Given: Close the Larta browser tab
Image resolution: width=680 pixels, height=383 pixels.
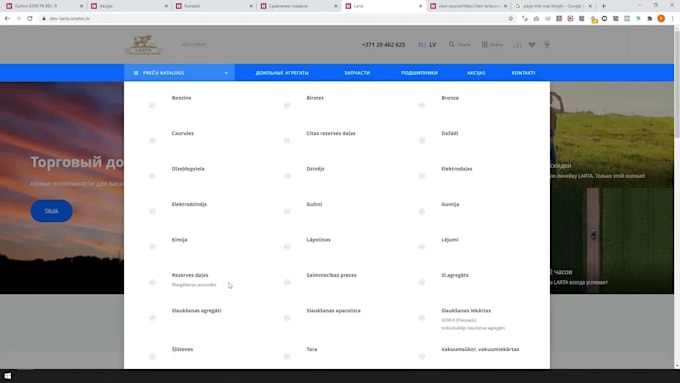Looking at the screenshot, I should coord(420,6).
